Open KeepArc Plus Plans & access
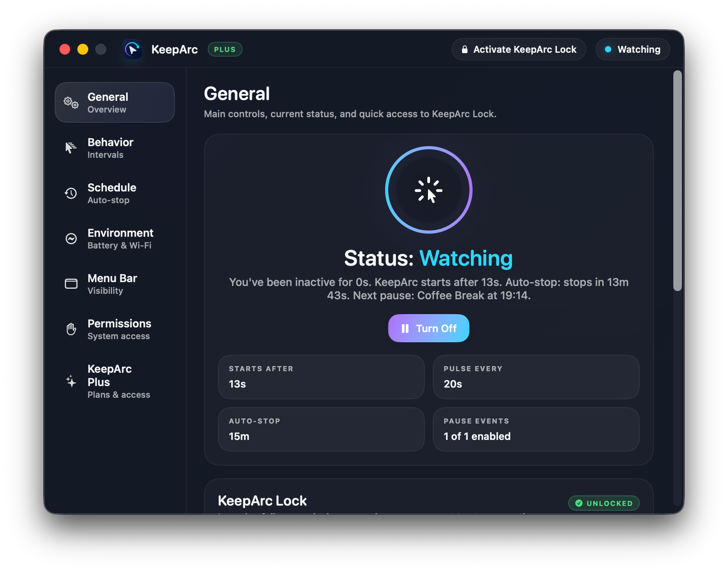 click(115, 381)
